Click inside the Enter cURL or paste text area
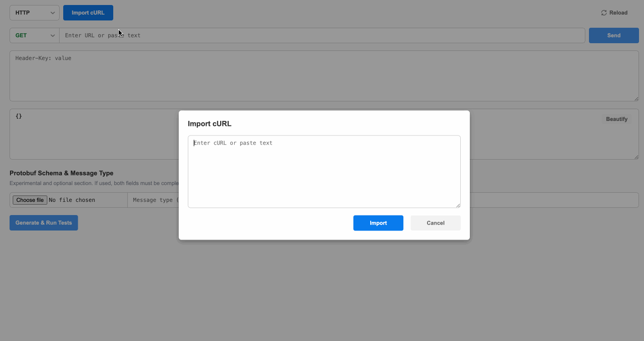 (x=324, y=171)
